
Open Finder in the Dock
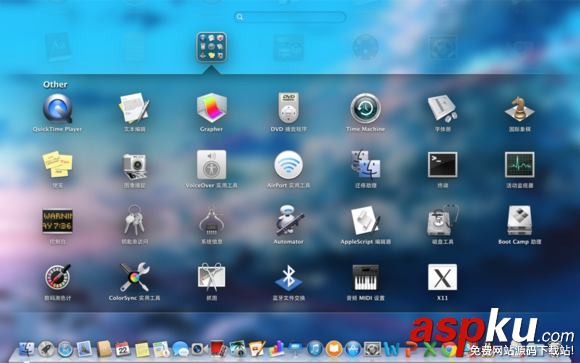[27, 349]
